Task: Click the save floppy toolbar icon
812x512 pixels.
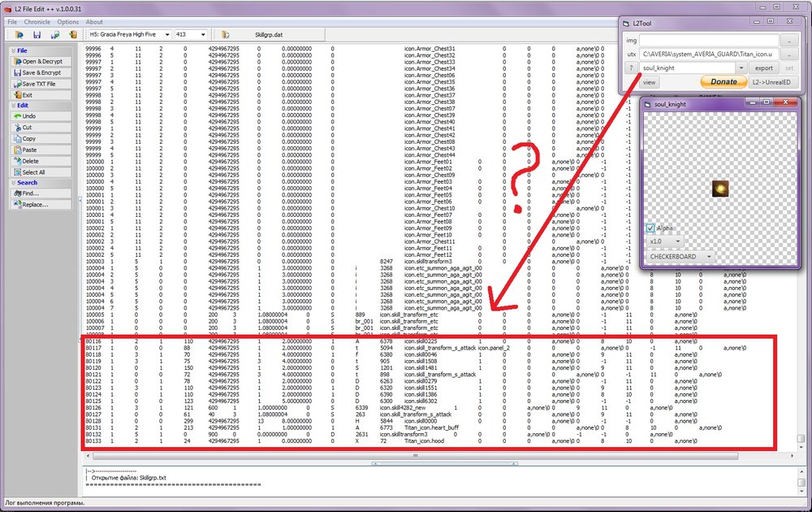Action: pos(37,35)
